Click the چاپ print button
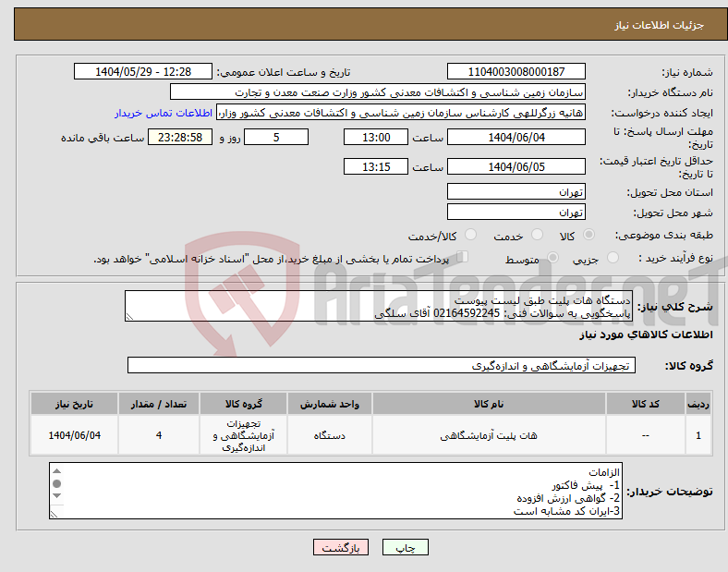The height and width of the screenshot is (572, 728). 405,547
